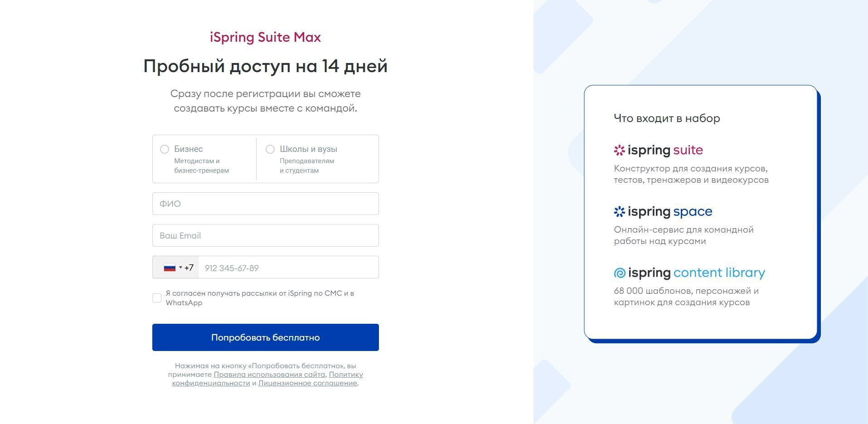Open the country code dropdown arrow
The image size is (868, 424).
(x=180, y=268)
